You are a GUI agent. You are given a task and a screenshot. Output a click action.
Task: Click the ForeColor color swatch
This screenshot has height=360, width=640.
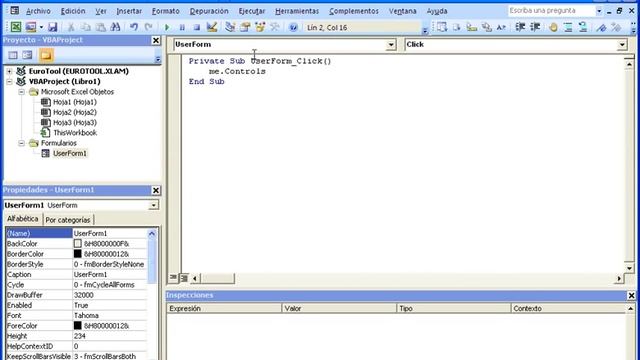[x=78, y=326]
